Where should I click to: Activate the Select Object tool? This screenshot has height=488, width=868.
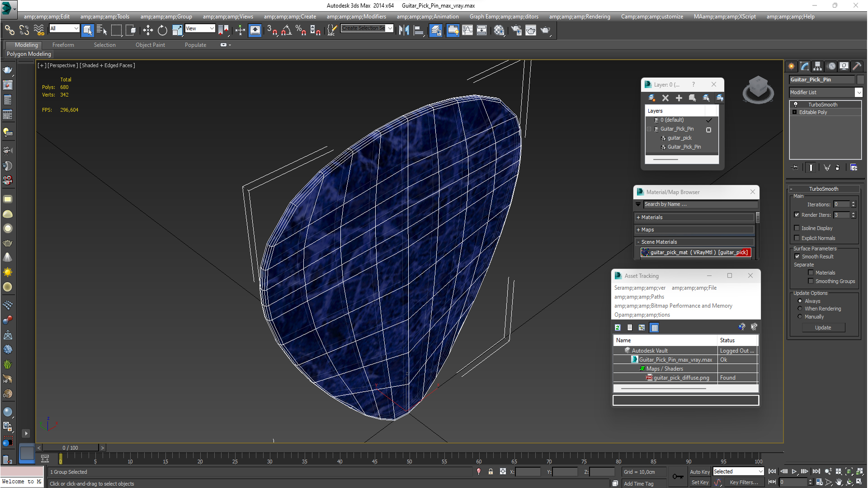(x=88, y=30)
